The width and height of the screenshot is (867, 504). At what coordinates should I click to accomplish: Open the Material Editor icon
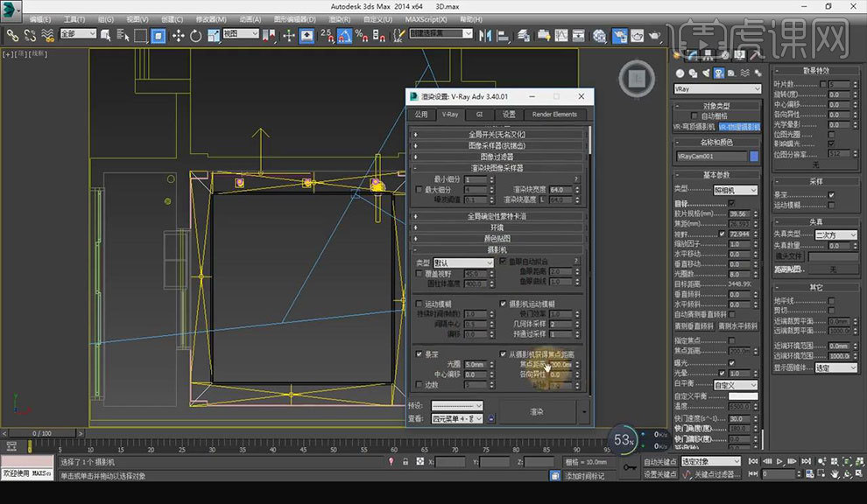[599, 36]
